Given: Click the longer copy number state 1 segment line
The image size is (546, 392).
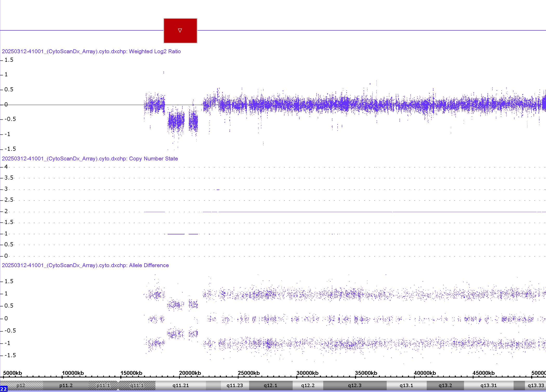Looking at the screenshot, I should pos(176,234).
